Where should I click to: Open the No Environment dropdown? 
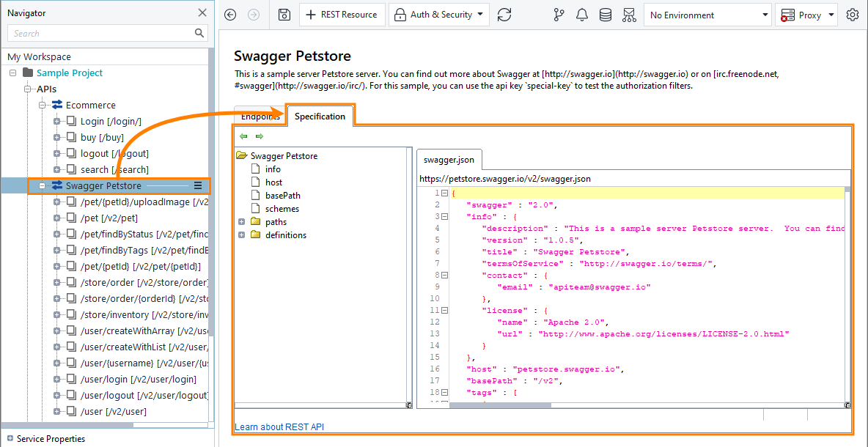(706, 15)
